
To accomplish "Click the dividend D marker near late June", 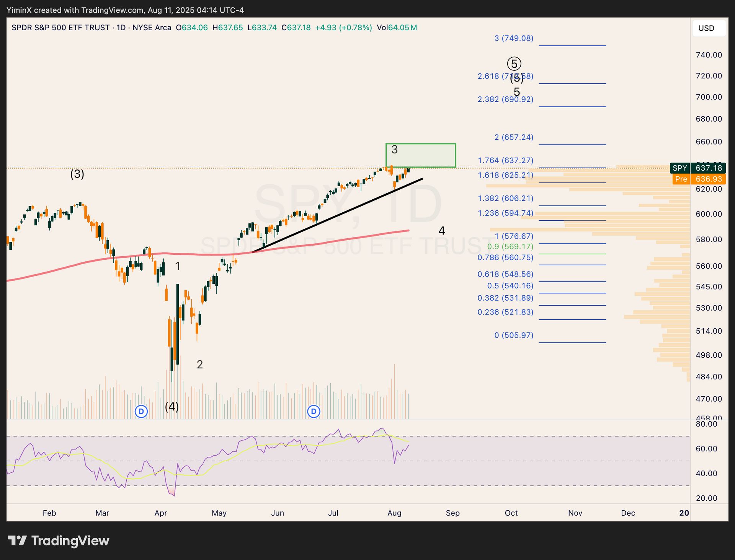I will point(314,412).
